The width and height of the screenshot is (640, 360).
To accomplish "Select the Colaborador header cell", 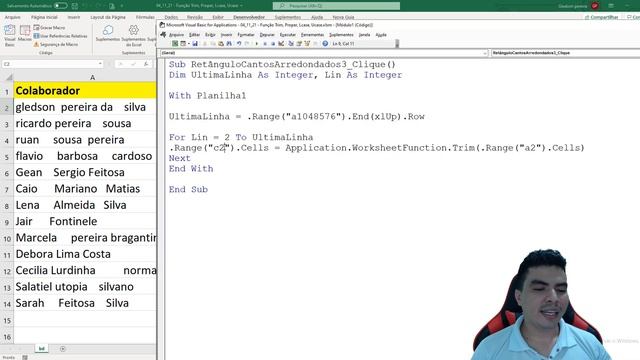I will [85, 91].
